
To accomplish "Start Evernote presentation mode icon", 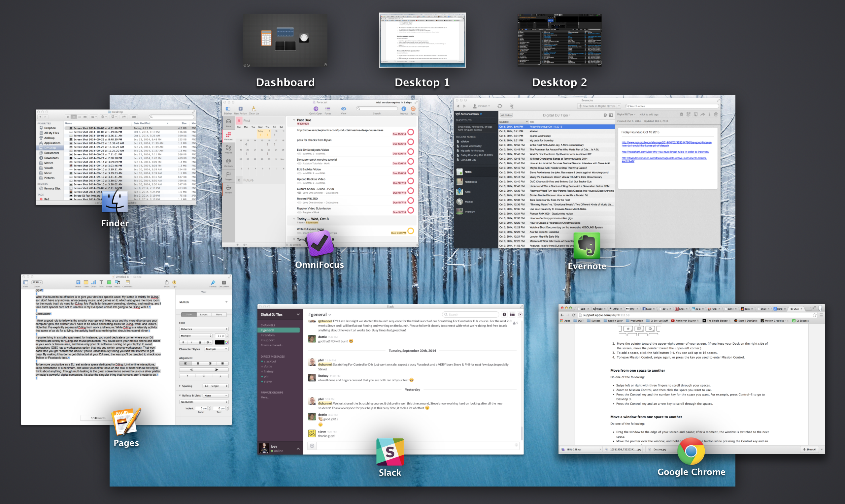I will (695, 114).
